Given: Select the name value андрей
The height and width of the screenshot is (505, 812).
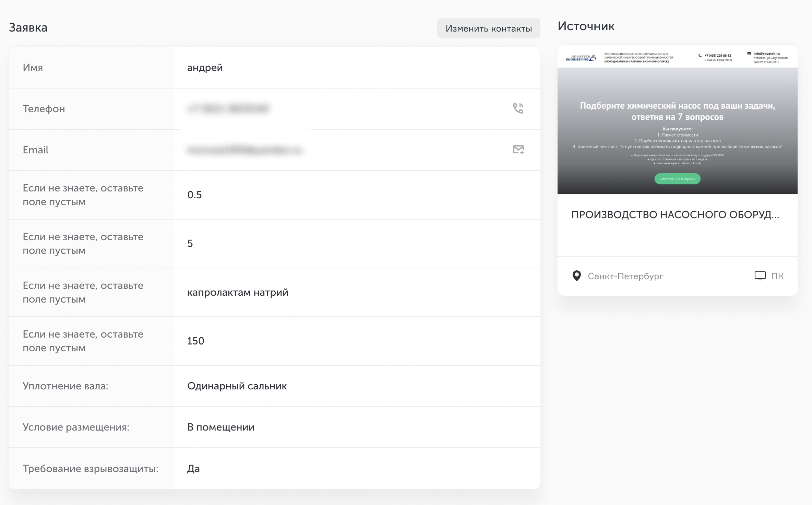Looking at the screenshot, I should [x=205, y=68].
